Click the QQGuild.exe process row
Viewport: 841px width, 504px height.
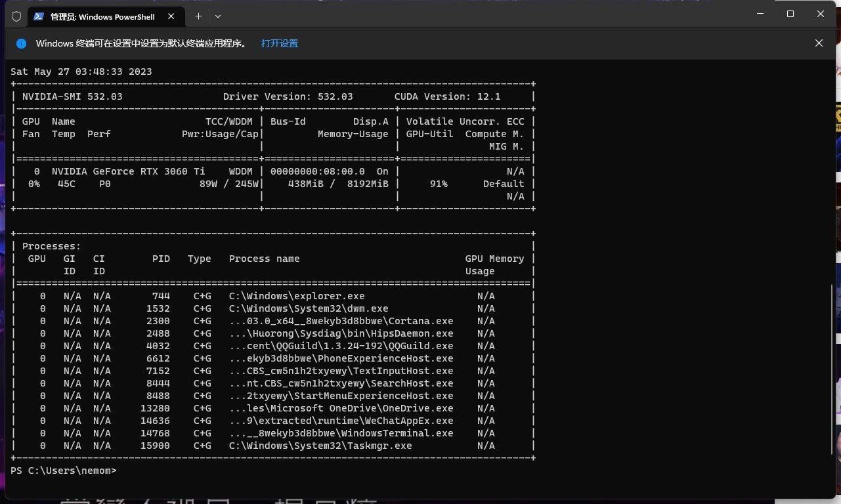273,346
